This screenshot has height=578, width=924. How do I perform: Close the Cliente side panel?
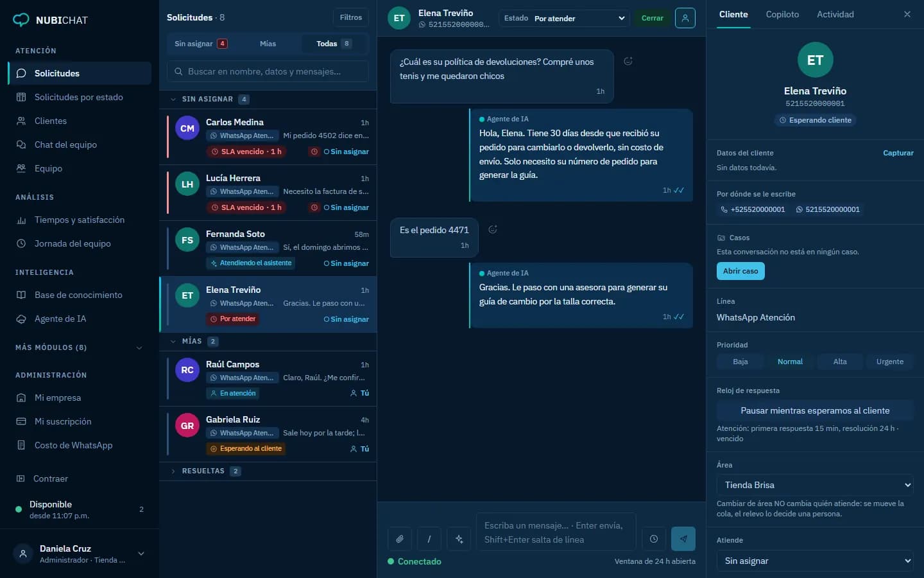click(907, 14)
